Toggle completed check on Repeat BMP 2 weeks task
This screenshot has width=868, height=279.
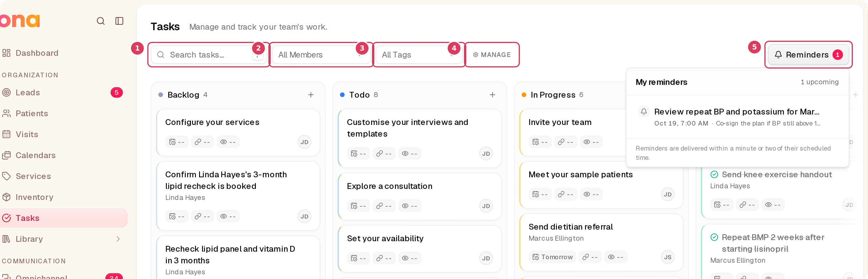point(714,237)
